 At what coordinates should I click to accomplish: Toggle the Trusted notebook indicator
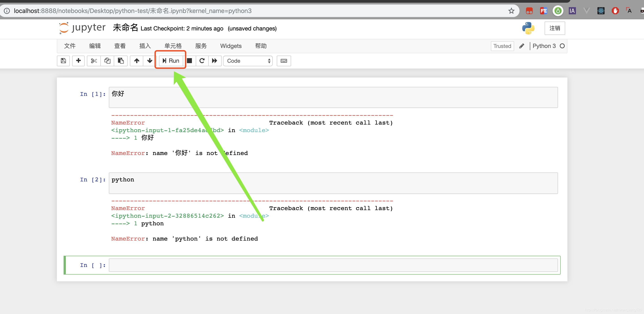pyautogui.click(x=502, y=46)
